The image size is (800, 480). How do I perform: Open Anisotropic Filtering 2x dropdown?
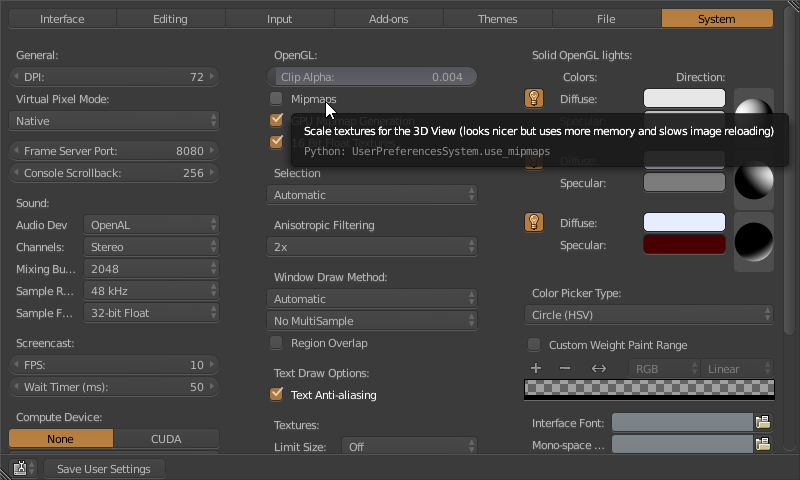coord(372,247)
